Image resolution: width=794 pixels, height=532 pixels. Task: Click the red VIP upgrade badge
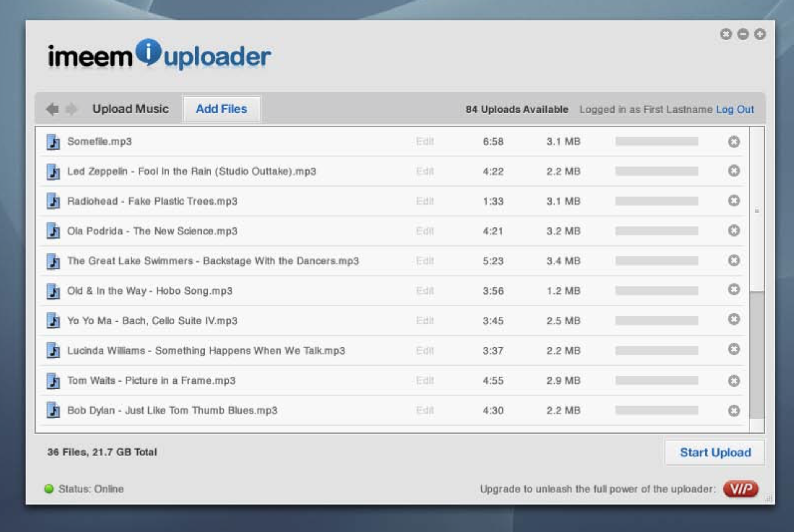(741, 489)
